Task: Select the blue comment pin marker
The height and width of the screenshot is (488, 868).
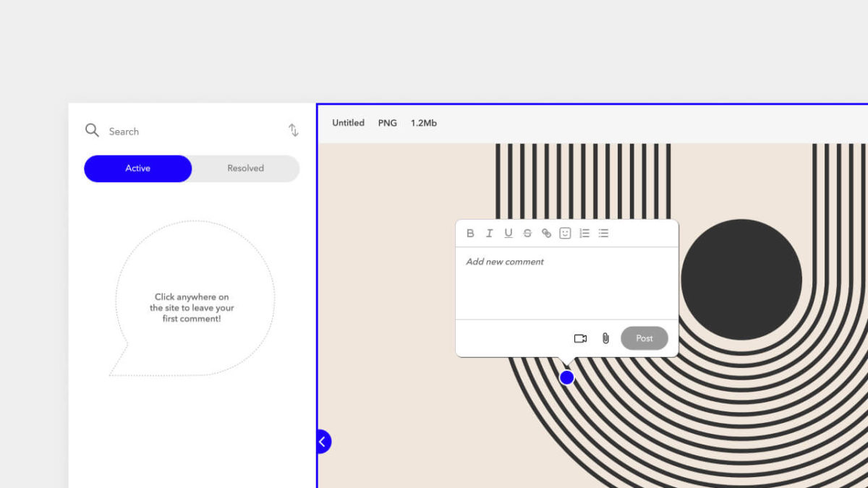Action: point(567,377)
